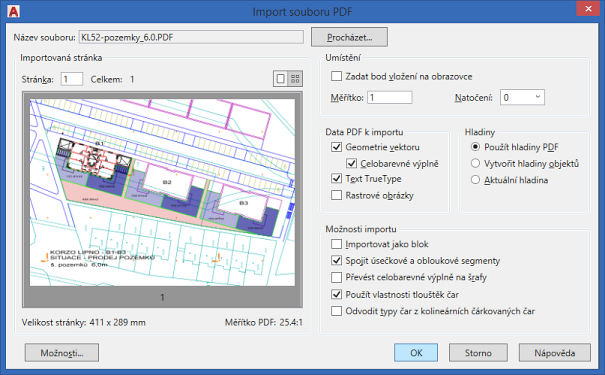Screen dimensions: 605x375
Task: Cancel with the Storno button
Action: point(478,353)
